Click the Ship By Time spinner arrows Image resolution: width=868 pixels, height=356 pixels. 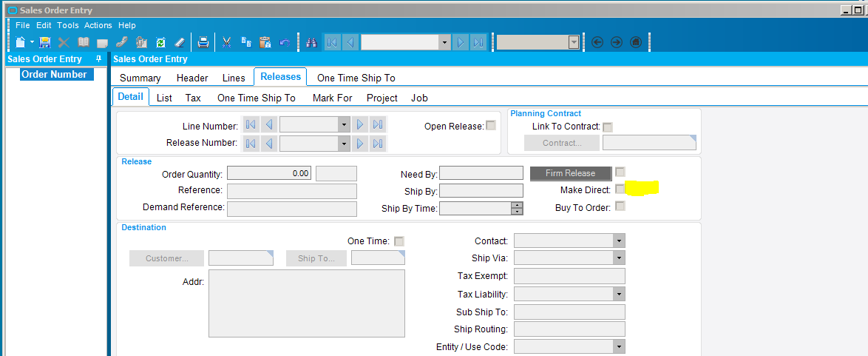(x=517, y=208)
